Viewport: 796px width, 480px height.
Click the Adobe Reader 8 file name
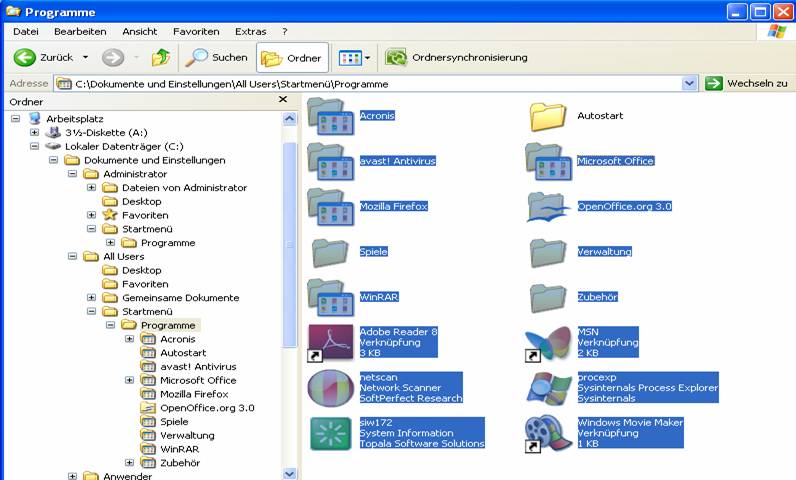[x=399, y=332]
